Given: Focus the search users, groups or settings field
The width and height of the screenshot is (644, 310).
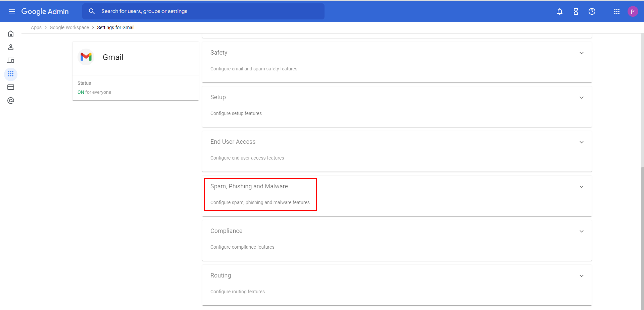Looking at the screenshot, I should pos(203,11).
